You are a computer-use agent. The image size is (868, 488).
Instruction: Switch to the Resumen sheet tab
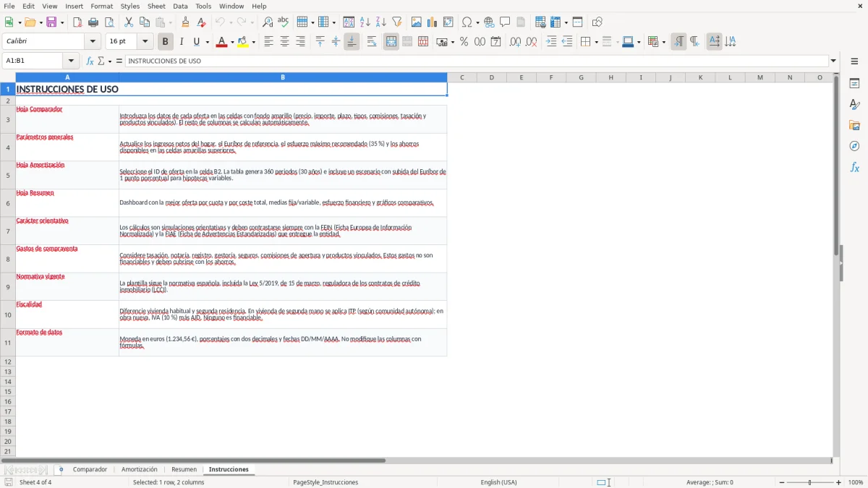[184, 470]
